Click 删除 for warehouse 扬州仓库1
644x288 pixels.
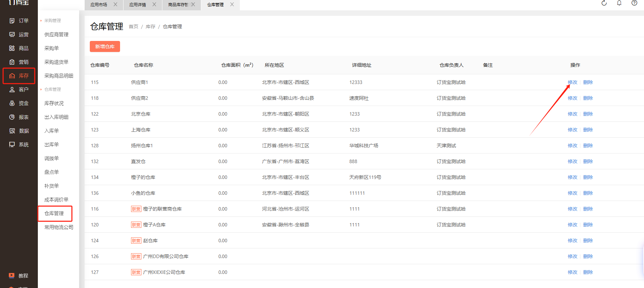[588, 146]
